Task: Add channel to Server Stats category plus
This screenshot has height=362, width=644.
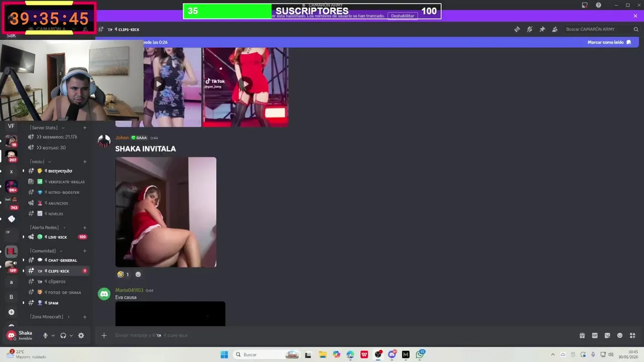Action: click(85, 128)
